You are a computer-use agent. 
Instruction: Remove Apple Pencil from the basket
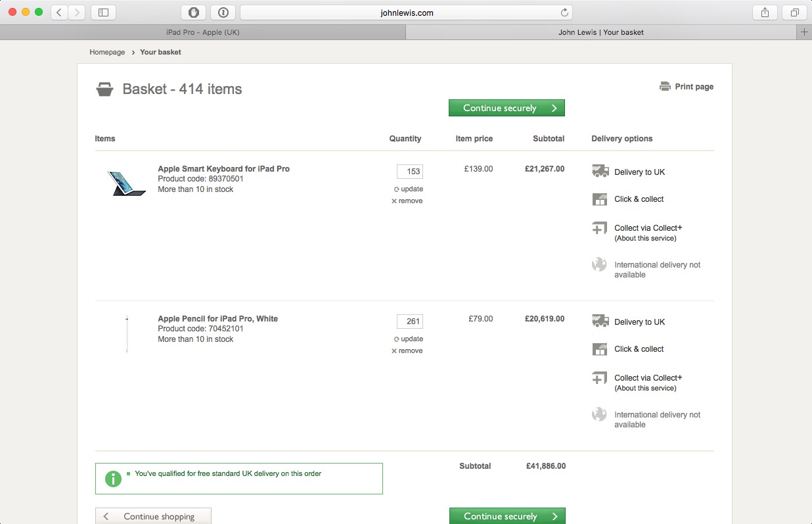coord(407,351)
